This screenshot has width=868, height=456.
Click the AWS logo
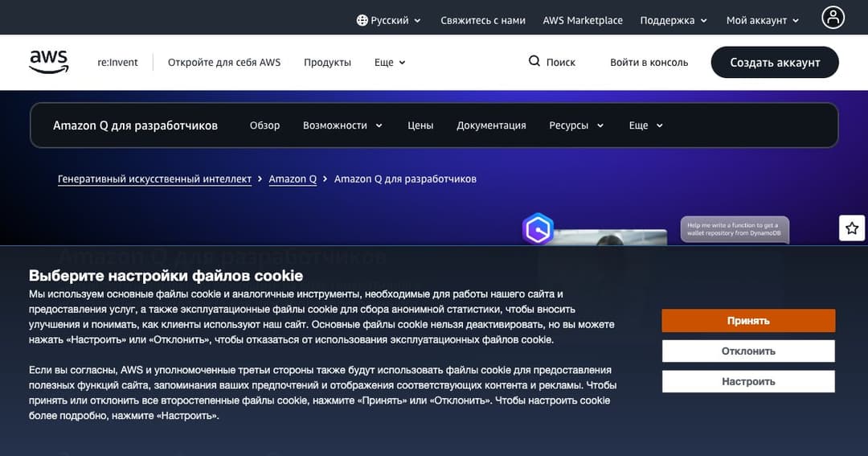tap(49, 61)
